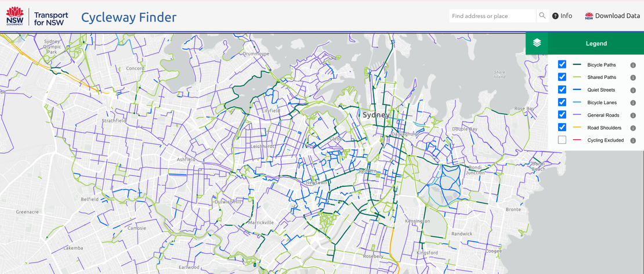Click the Lilyfield label on map
Viewport: 644px width, 274px height.
click(x=271, y=111)
